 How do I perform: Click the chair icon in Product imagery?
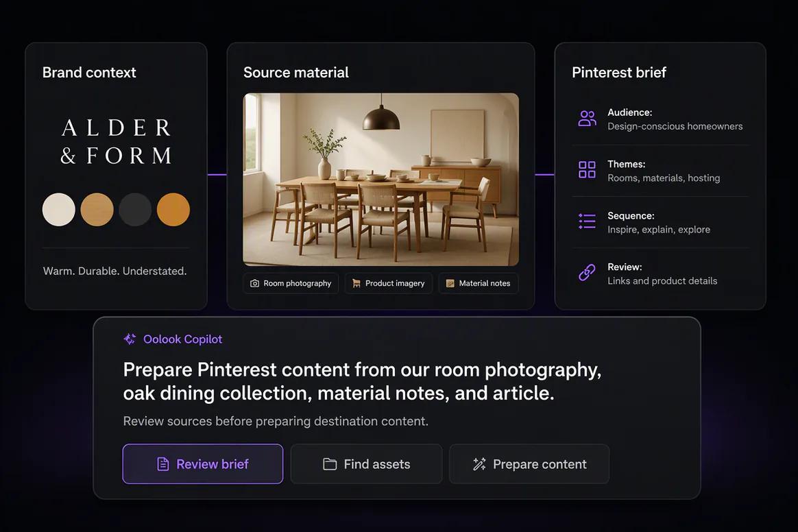coord(356,284)
